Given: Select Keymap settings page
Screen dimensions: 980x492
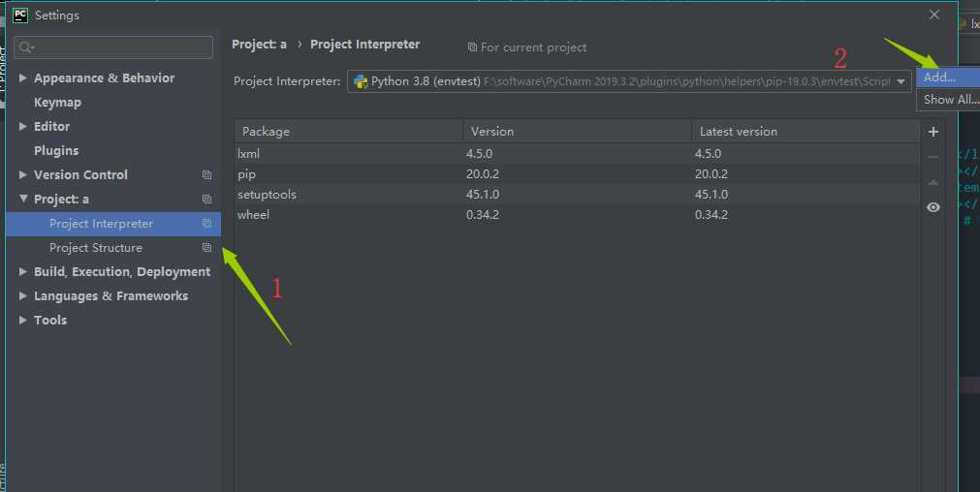Looking at the screenshot, I should (57, 103).
